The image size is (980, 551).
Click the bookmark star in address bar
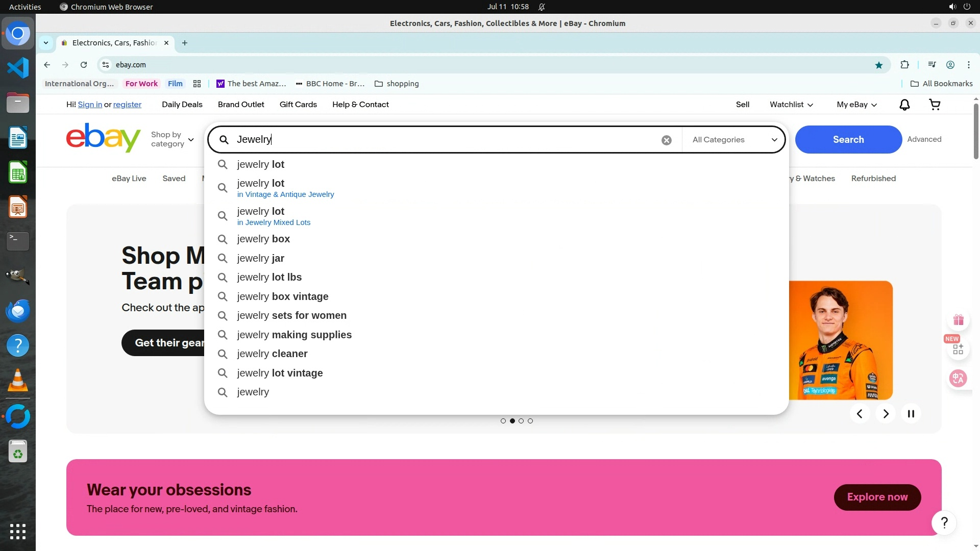tap(878, 65)
